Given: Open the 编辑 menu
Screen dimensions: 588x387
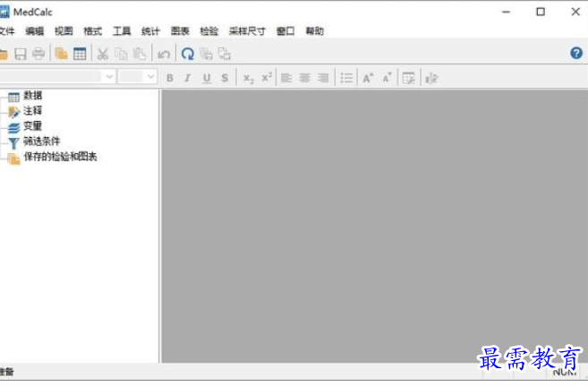Looking at the screenshot, I should coord(35,31).
